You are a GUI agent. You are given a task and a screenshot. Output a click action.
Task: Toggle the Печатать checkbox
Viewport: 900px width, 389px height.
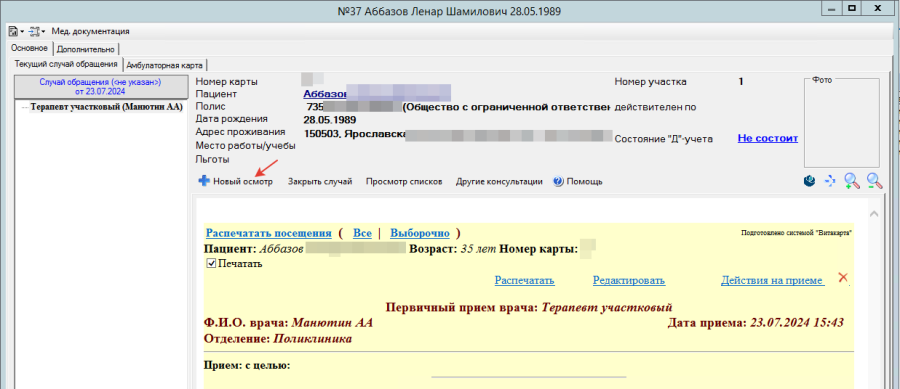[211, 264]
